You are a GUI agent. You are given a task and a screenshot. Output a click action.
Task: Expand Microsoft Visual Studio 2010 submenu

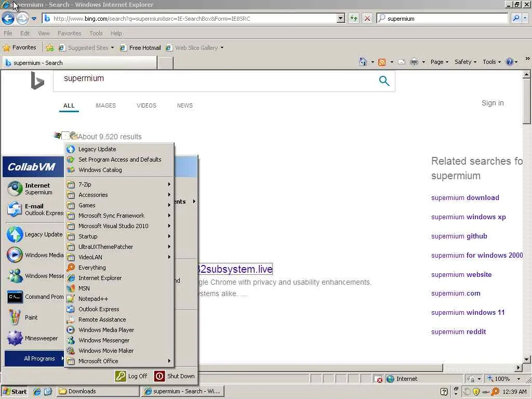click(119, 226)
